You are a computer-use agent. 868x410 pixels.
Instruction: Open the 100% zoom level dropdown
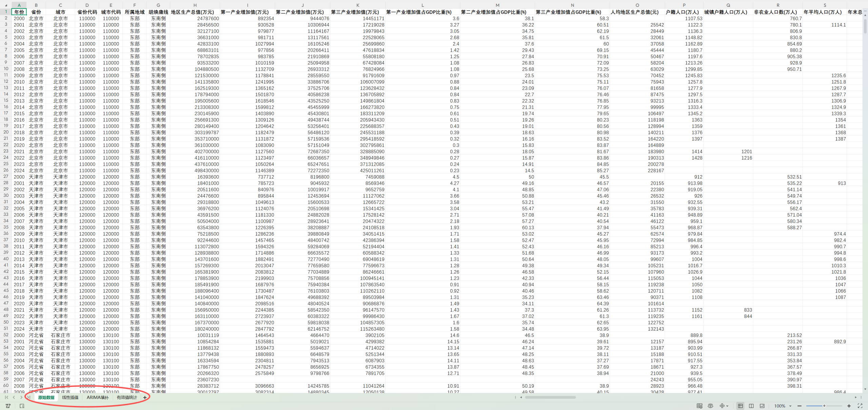pyautogui.click(x=790, y=406)
